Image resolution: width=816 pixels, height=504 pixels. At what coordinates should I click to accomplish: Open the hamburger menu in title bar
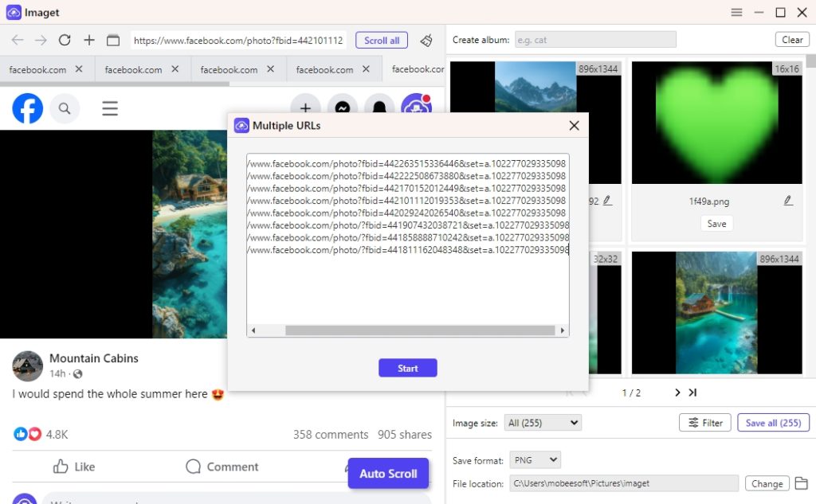736,12
